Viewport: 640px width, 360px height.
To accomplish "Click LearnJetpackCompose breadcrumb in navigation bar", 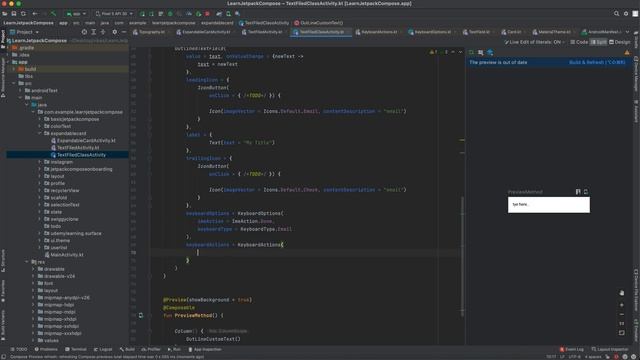I will coord(29,23).
